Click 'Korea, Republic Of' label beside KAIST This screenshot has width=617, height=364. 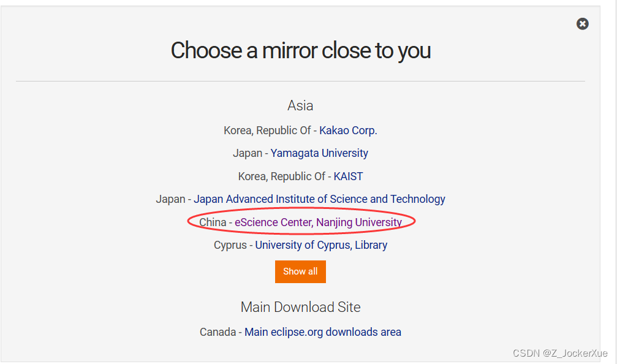(281, 176)
